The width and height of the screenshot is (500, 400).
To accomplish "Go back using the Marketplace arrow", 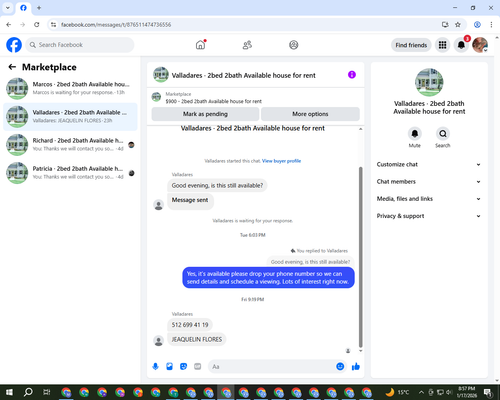I will pos(12,67).
